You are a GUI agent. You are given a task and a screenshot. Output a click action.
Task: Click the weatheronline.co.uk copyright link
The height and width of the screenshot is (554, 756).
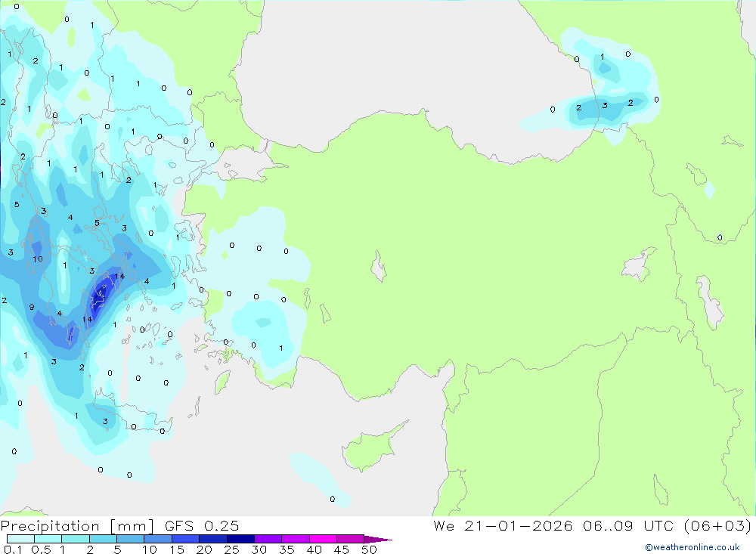click(692, 547)
